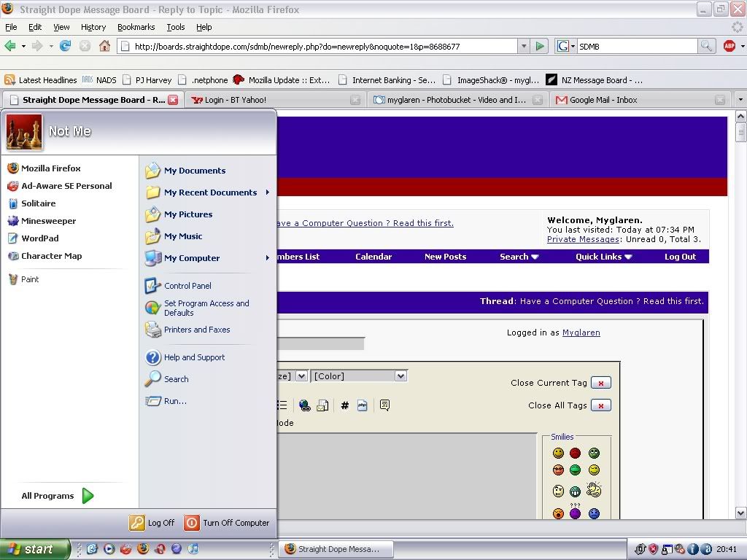Click the Adblock Plus icon
Screen dimensions: 747x560
pyautogui.click(x=729, y=46)
